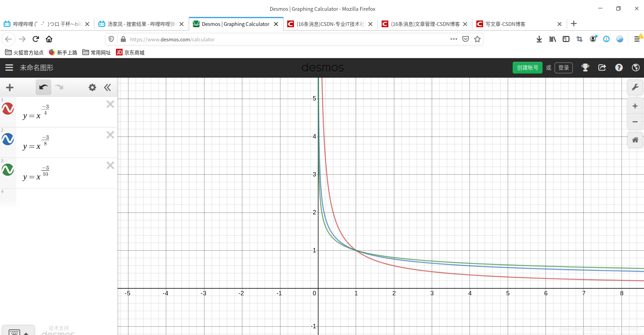Open page actions three-dot menu

click(454, 39)
